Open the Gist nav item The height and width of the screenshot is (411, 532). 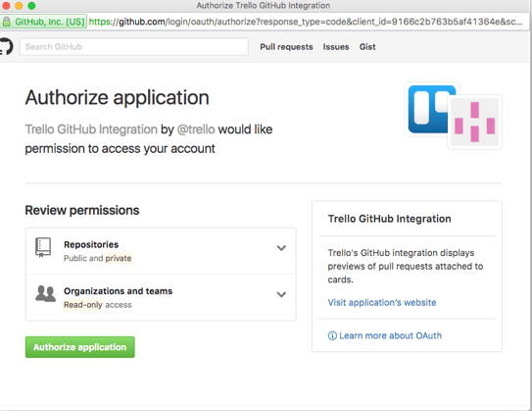pyautogui.click(x=367, y=47)
